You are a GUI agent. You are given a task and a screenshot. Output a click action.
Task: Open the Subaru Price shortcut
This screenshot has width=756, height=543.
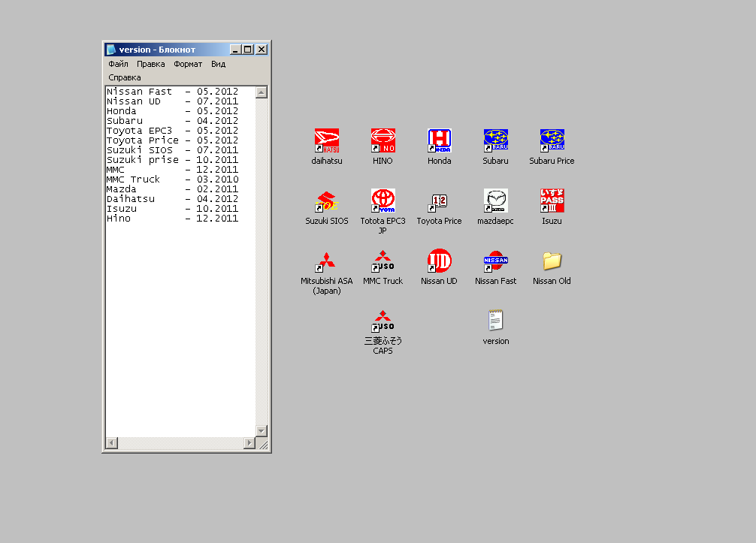click(552, 140)
